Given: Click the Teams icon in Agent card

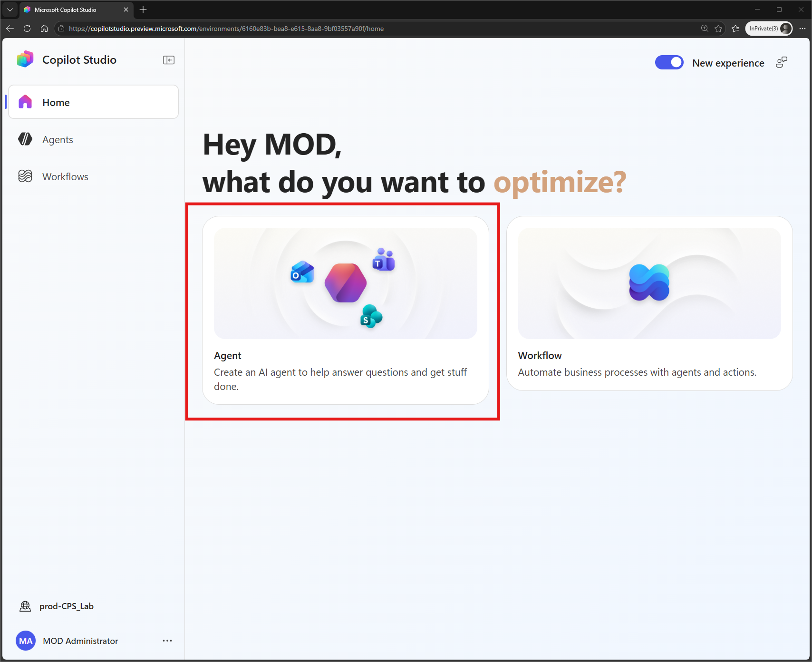Looking at the screenshot, I should click(x=384, y=260).
